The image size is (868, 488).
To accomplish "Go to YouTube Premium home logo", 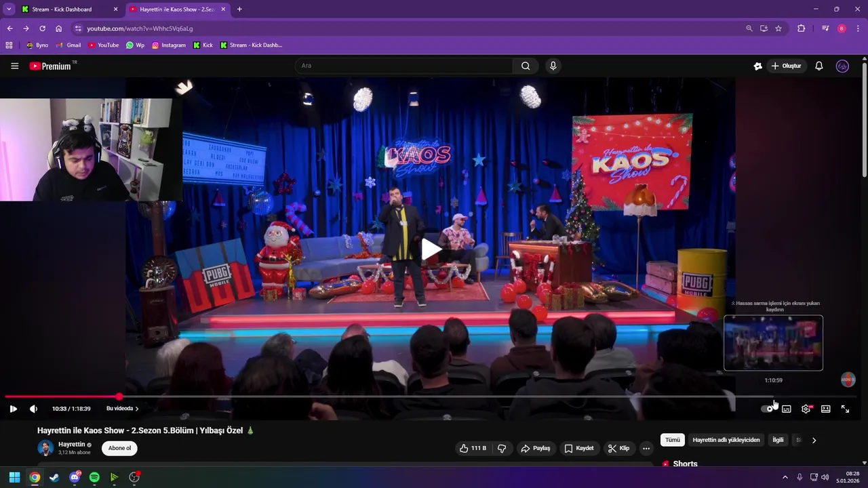I will click(52, 66).
